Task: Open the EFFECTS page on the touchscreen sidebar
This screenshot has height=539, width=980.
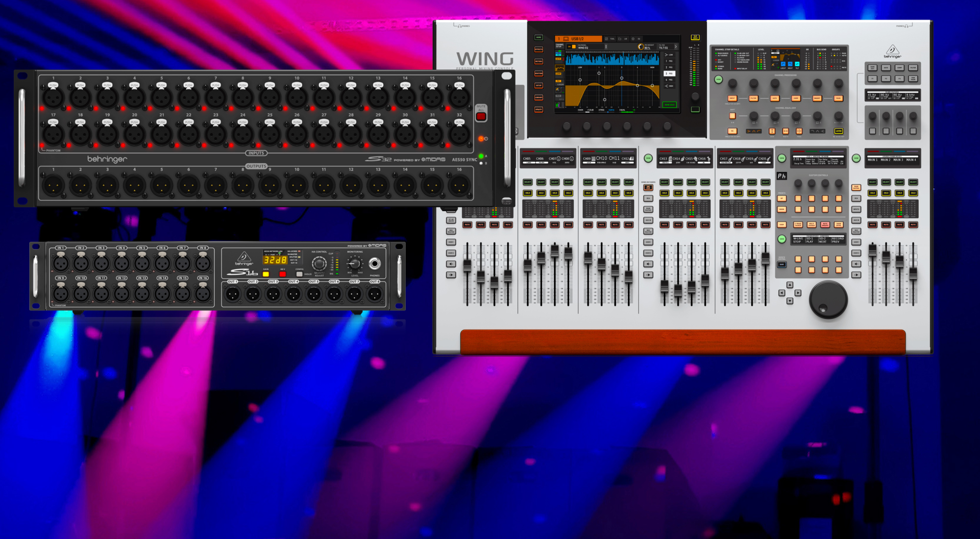Action: click(x=539, y=49)
